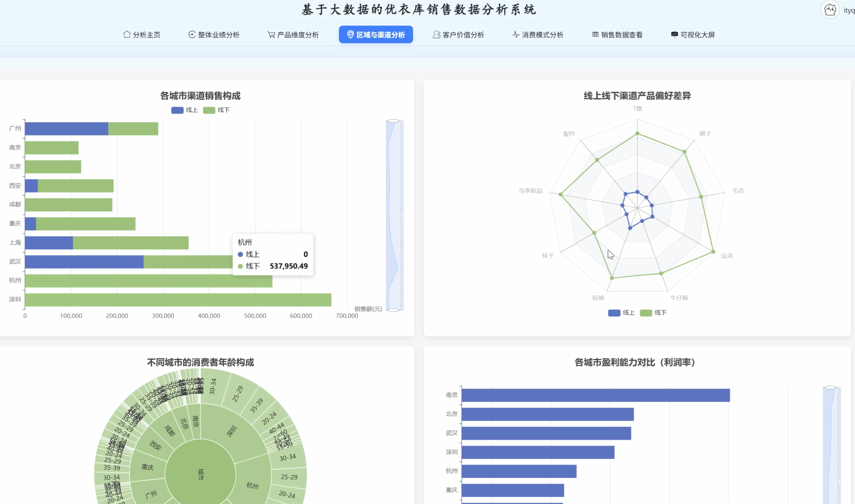
Task: Toggle 线上 legend under radar chart
Action: 621,313
